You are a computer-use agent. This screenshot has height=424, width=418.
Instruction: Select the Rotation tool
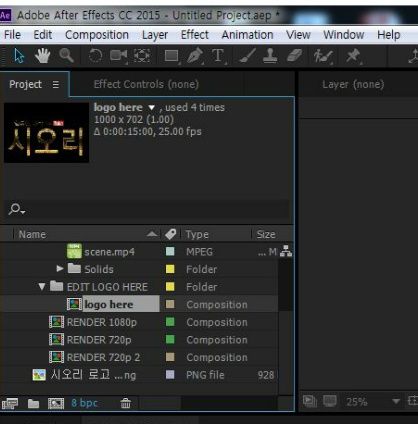point(95,55)
